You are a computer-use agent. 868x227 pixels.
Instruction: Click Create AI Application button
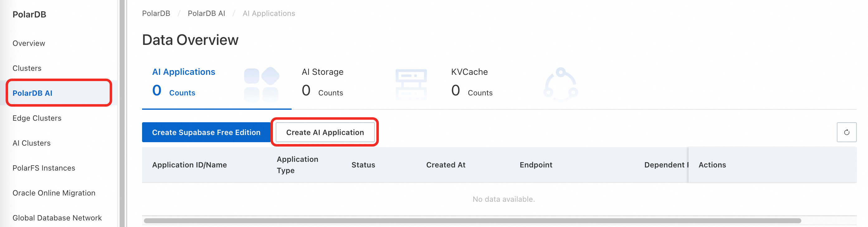(325, 132)
